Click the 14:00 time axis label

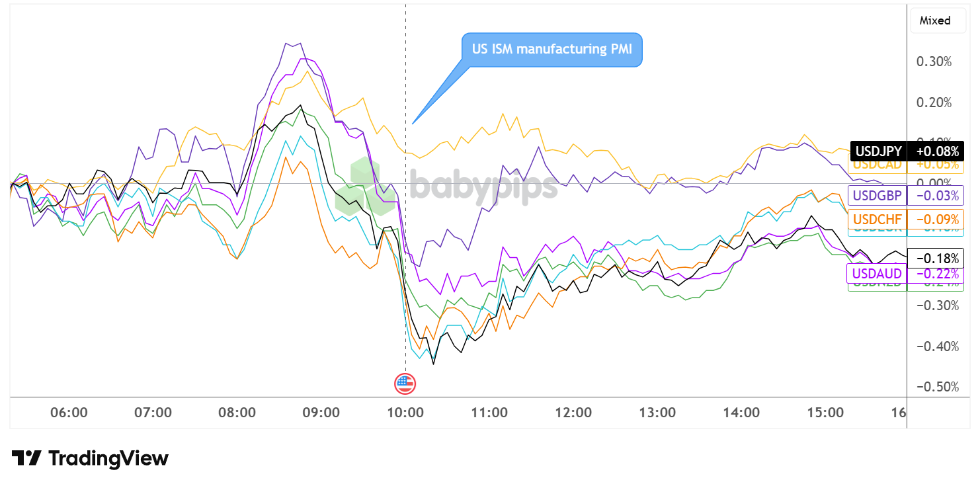pyautogui.click(x=741, y=413)
